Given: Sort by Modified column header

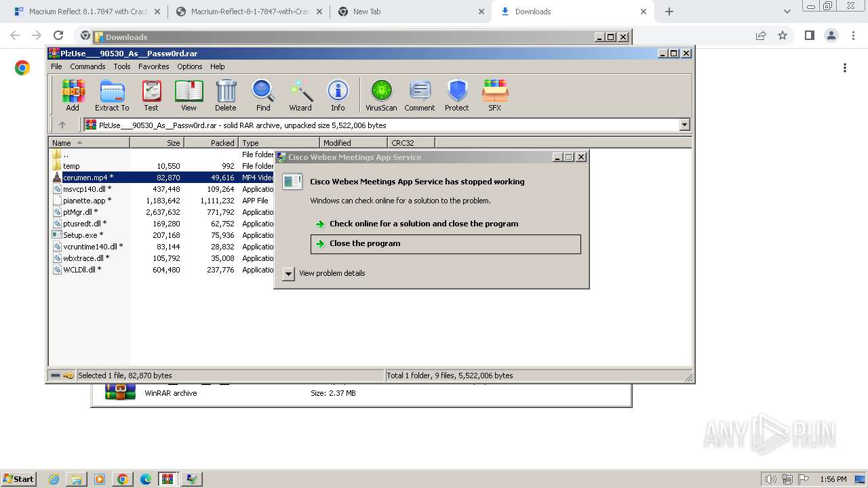Looking at the screenshot, I should point(353,143).
